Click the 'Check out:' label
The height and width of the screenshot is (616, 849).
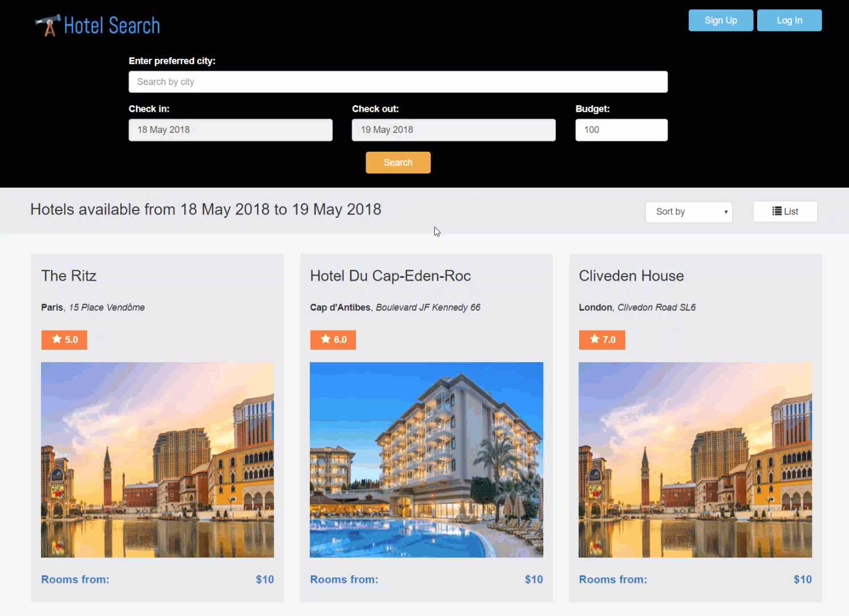[375, 109]
